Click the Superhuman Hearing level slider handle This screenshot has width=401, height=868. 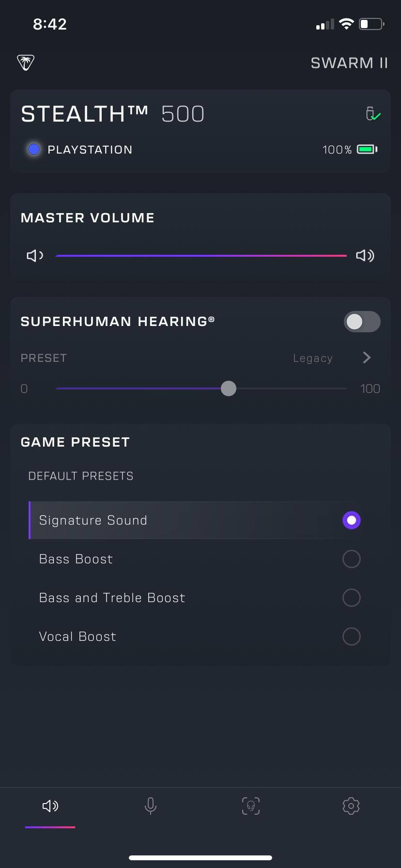coord(229,388)
